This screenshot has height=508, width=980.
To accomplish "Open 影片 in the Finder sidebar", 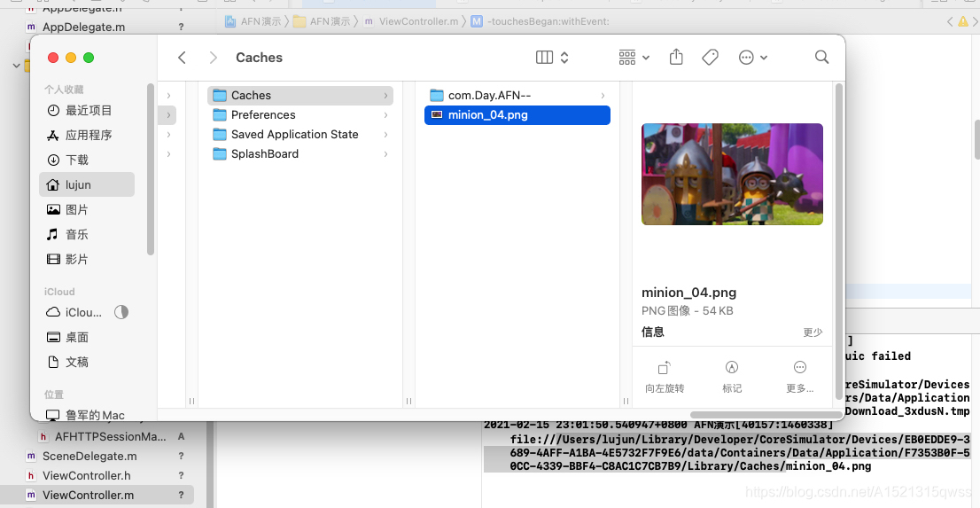I will tap(87, 259).
